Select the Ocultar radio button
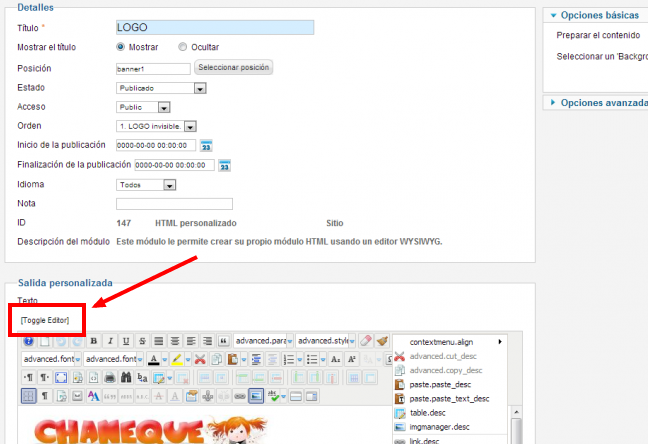The image size is (648, 444). [183, 47]
